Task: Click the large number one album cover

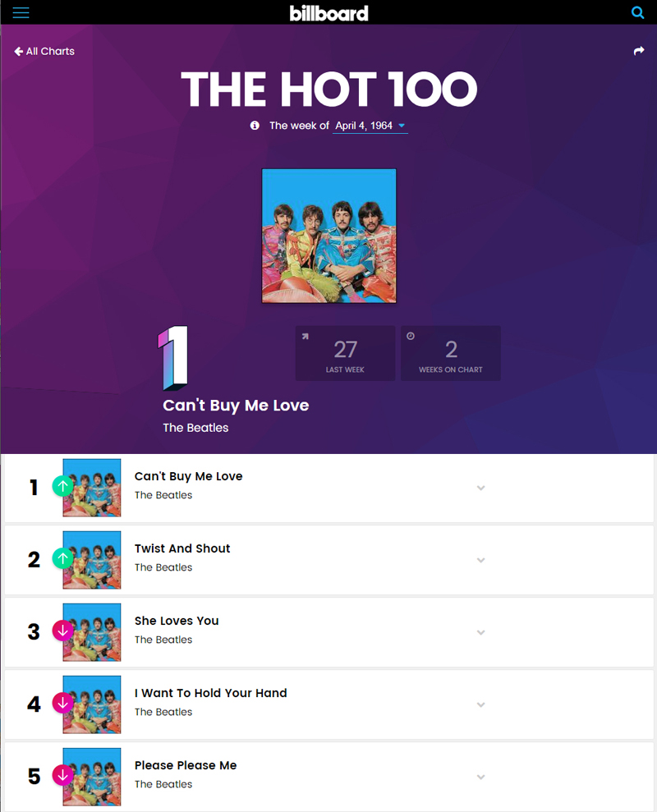Action: 328,236
